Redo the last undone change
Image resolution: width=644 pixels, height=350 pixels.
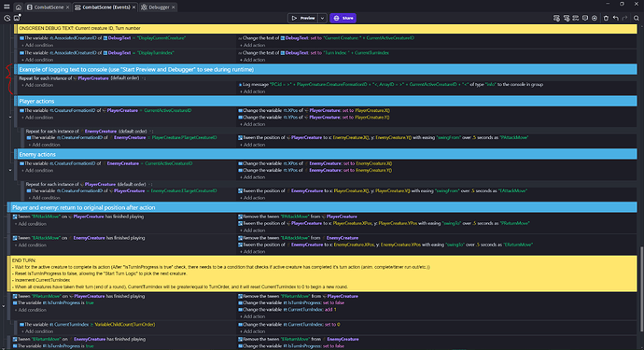click(624, 18)
